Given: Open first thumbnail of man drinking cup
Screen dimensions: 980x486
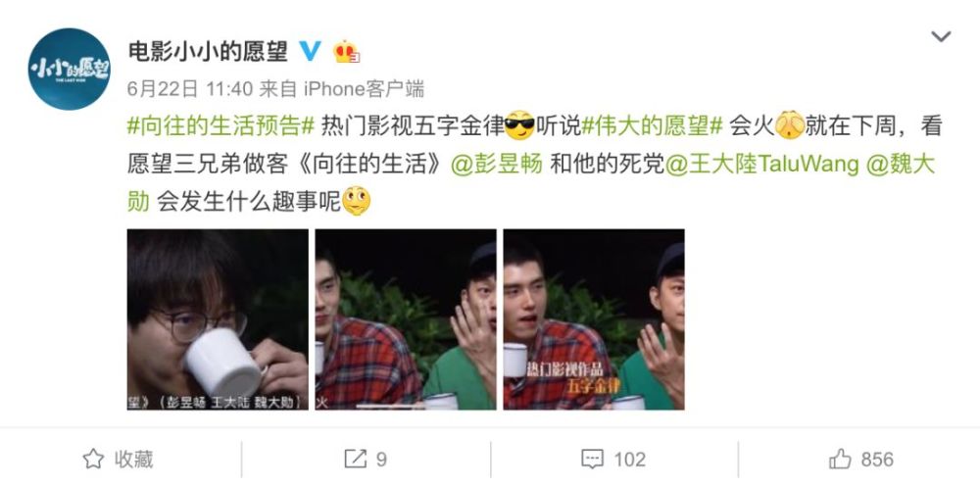Looking at the screenshot, I should (218, 319).
